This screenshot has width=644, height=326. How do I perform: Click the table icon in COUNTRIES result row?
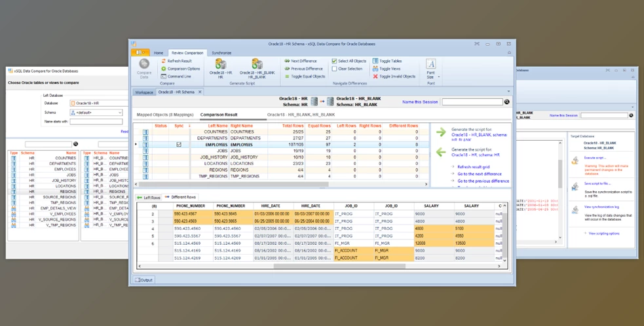(145, 132)
